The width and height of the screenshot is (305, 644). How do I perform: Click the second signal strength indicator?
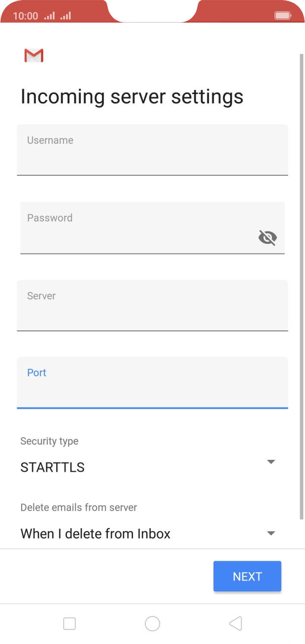64,15
